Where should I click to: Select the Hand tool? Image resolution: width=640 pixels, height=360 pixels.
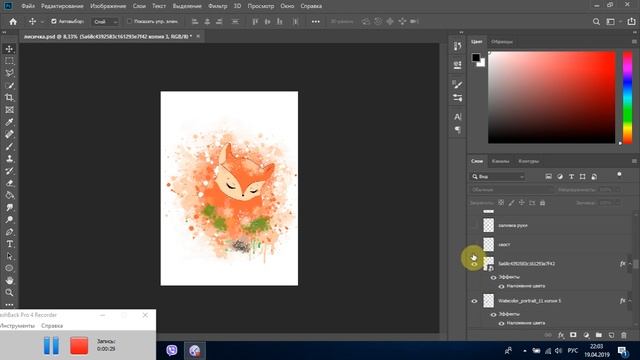pyautogui.click(x=9, y=280)
